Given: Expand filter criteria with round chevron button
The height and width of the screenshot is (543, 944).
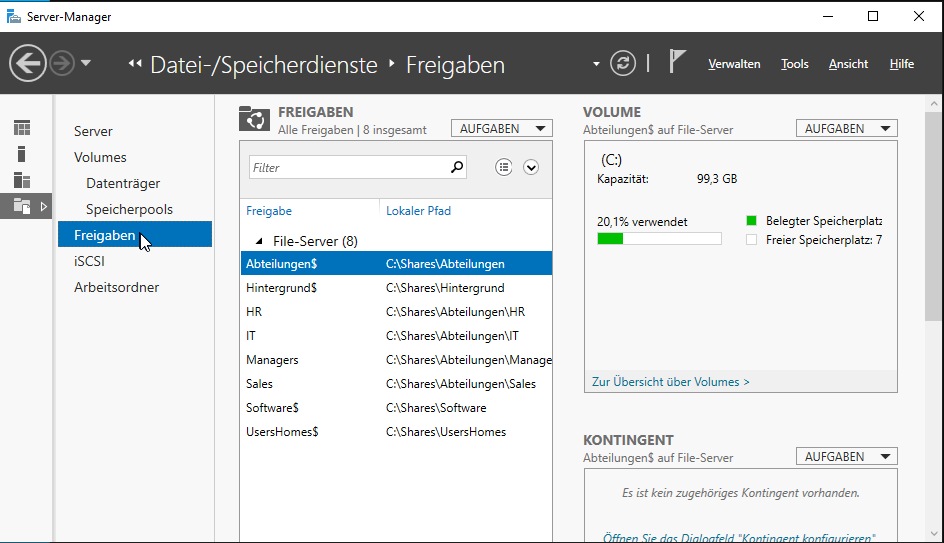Looking at the screenshot, I should 531,167.
